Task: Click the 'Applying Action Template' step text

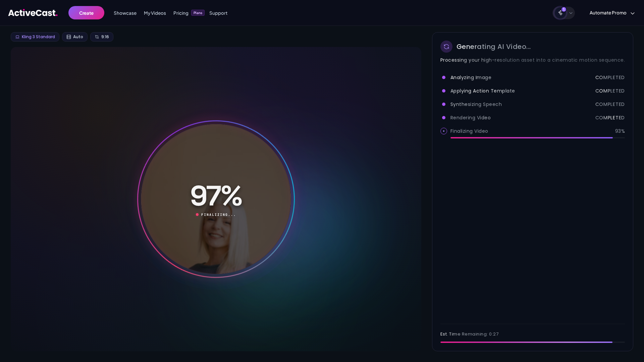Action: [x=483, y=91]
